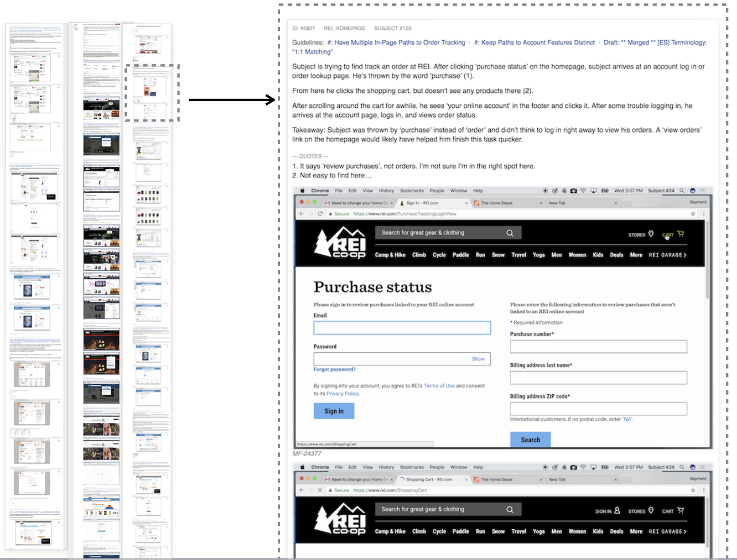This screenshot has height=560, width=737.
Task: Expand the REI GARAGE chevron menu
Action: tap(685, 254)
